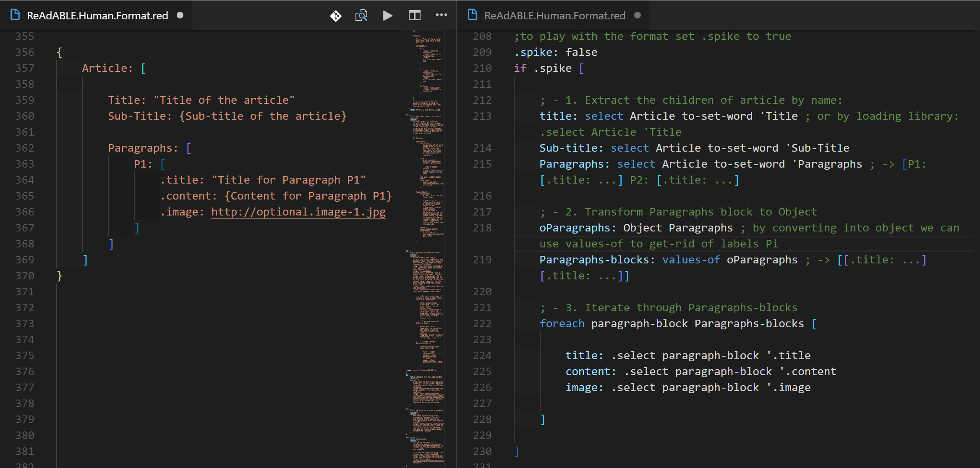The width and height of the screenshot is (980, 468).
Task: Click line number 357 in the left editor
Action: 25,68
